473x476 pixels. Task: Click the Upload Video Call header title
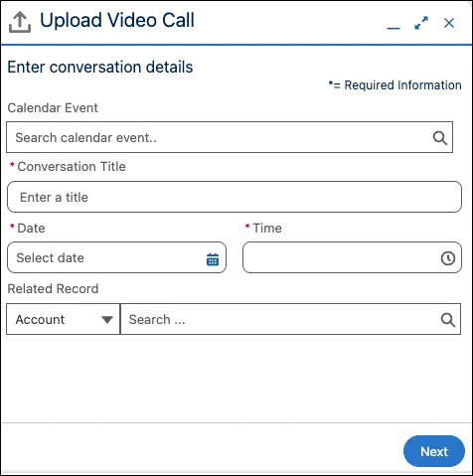(x=117, y=20)
